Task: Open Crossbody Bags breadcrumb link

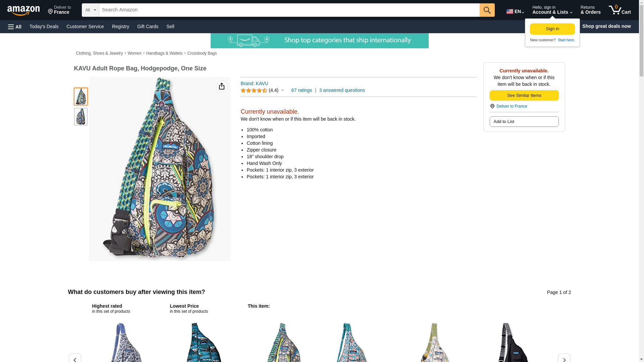Action: pos(202,54)
